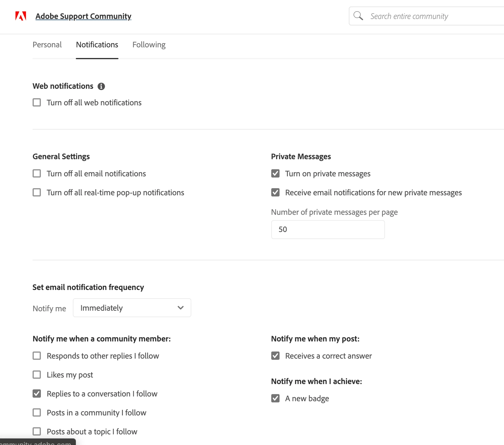
Task: Check Turn off all email notifications
Action: [37, 173]
